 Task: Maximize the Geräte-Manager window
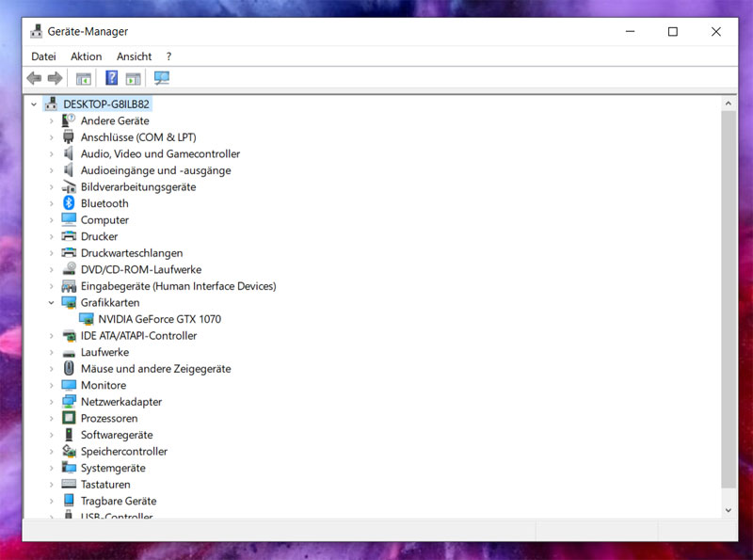(673, 31)
